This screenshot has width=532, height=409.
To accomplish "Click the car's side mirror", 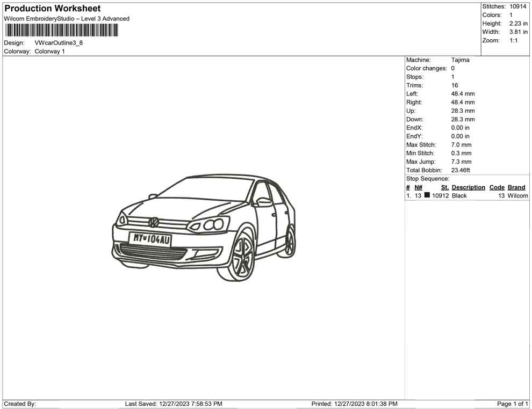I will [x=264, y=202].
